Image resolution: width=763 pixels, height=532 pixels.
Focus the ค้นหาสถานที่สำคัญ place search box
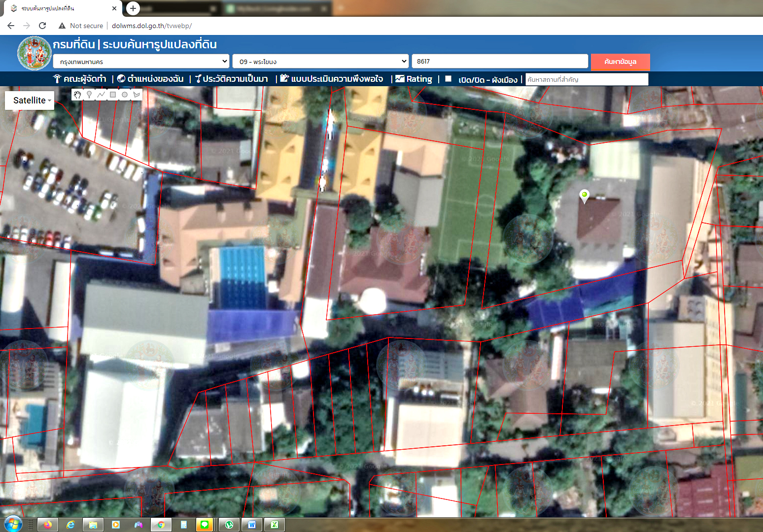(x=587, y=79)
